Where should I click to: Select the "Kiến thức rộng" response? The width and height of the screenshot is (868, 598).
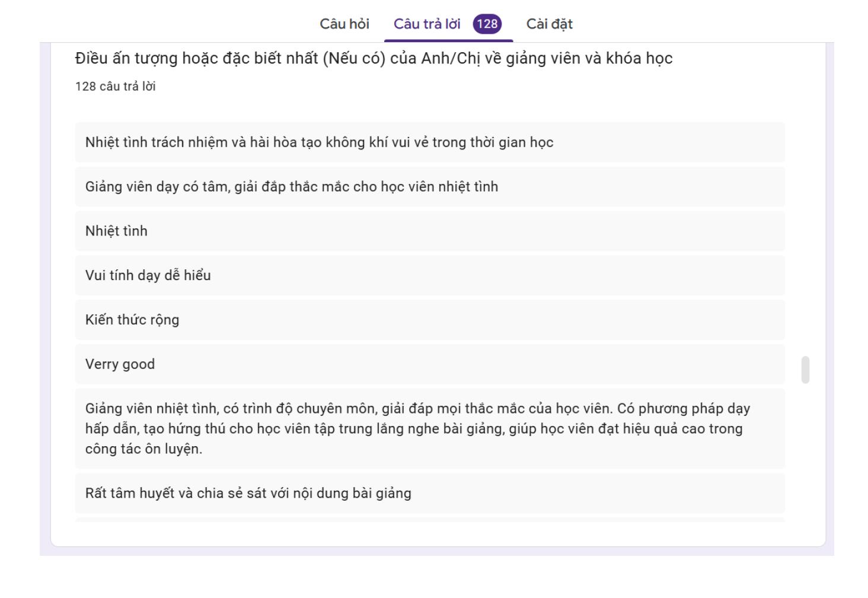pyautogui.click(x=132, y=320)
